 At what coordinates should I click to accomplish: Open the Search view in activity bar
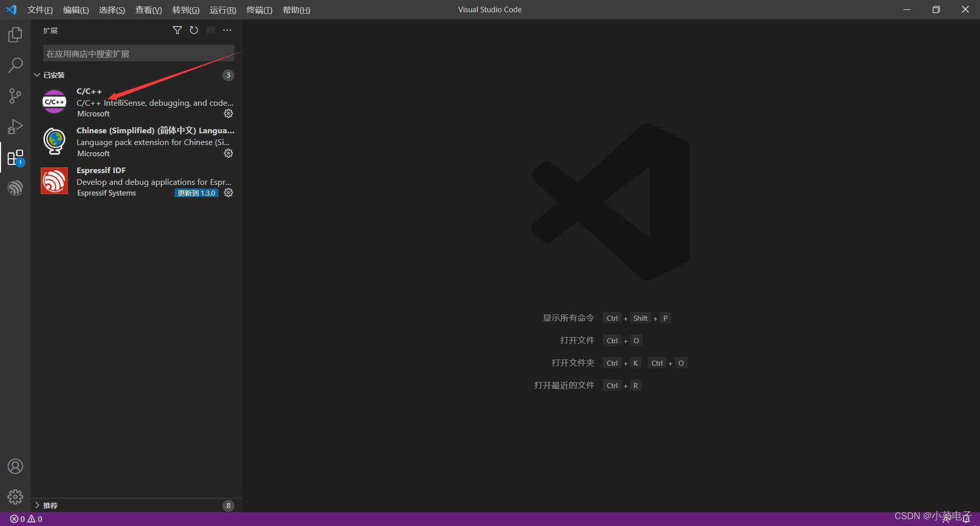(15, 65)
